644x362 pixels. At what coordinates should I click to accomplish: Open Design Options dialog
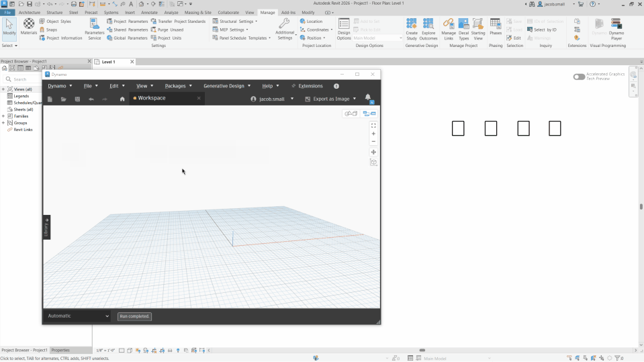pyautogui.click(x=344, y=29)
